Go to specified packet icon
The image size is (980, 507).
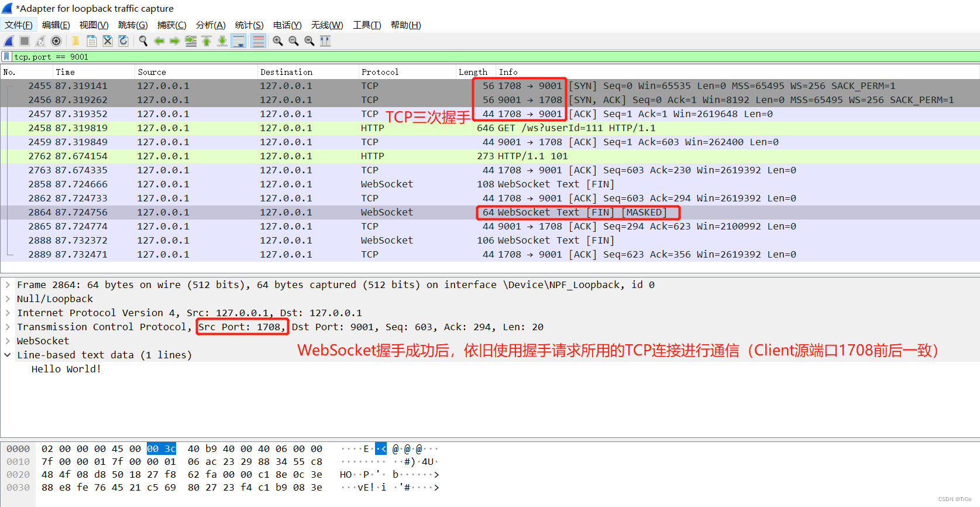(x=191, y=41)
